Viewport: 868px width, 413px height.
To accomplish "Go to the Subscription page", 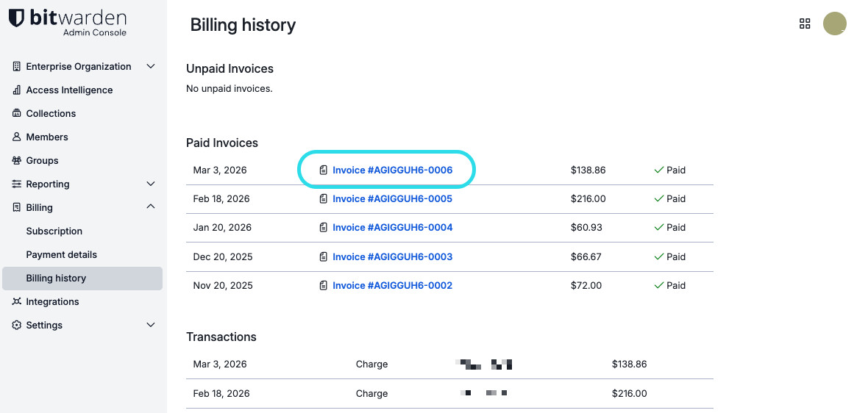I will pos(54,231).
